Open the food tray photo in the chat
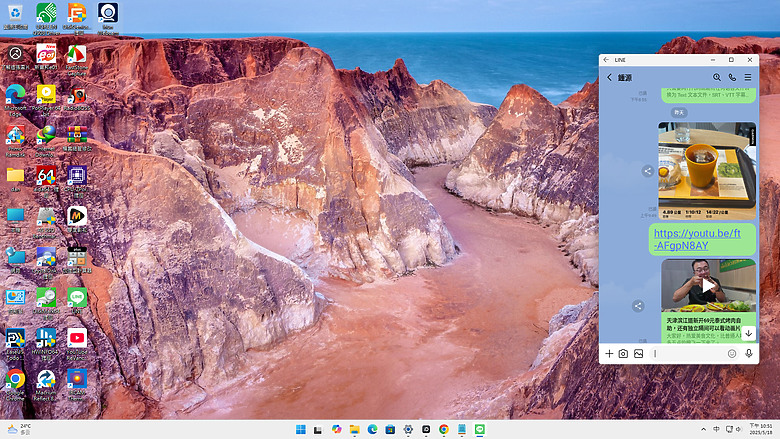Viewport: 780px width, 439px height. point(707,171)
